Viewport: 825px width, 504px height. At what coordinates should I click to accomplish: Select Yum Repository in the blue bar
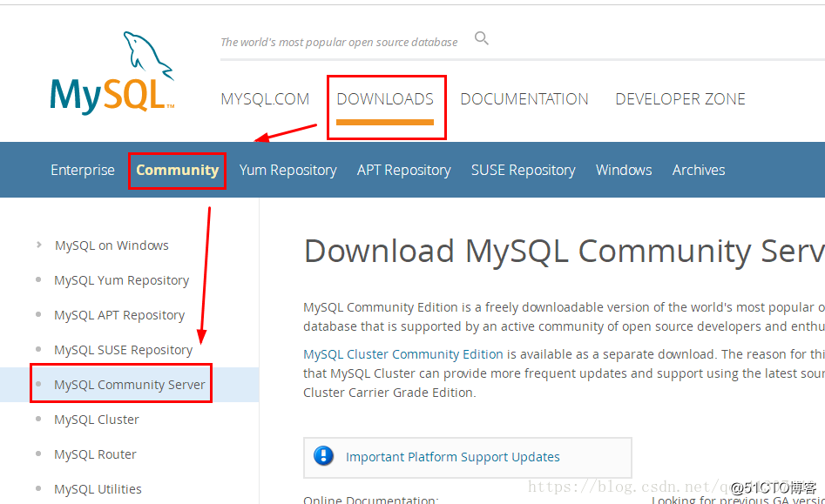(x=287, y=171)
